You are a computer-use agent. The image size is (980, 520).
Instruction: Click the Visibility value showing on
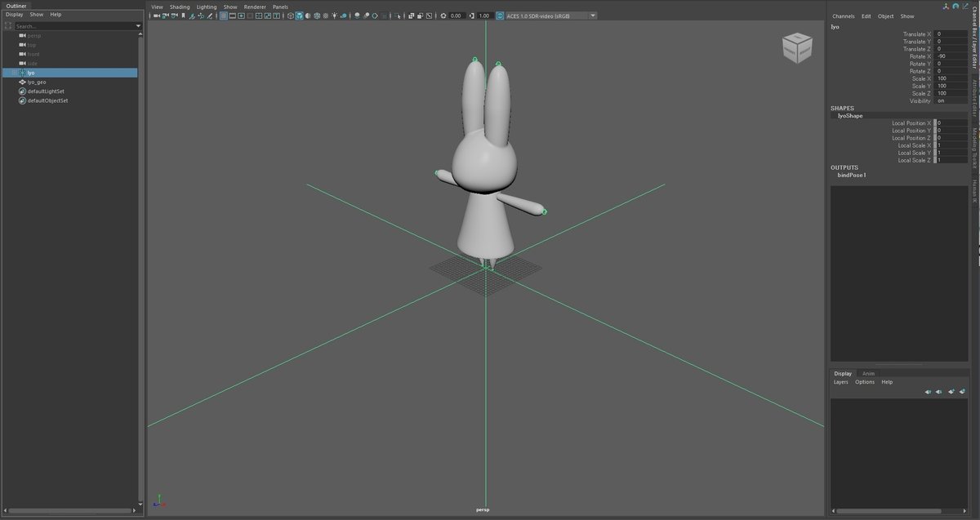[951, 100]
